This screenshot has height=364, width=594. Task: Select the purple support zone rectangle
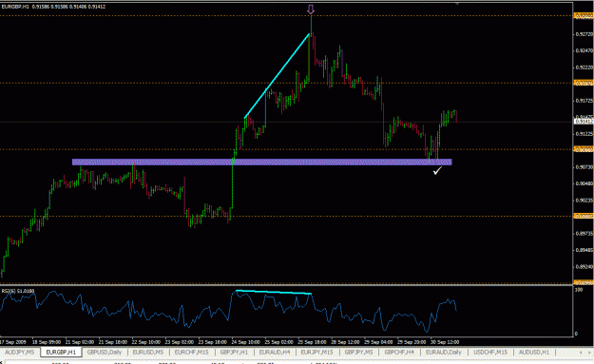[x=261, y=163]
